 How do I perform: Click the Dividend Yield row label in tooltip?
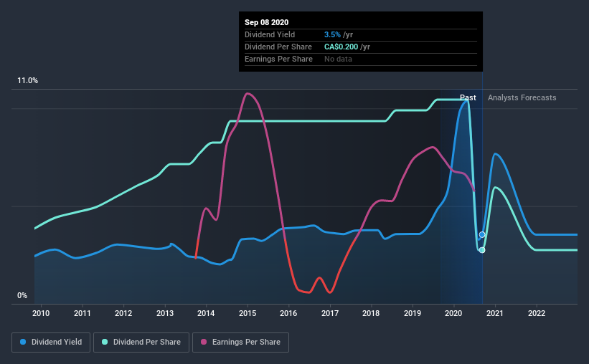tap(270, 34)
